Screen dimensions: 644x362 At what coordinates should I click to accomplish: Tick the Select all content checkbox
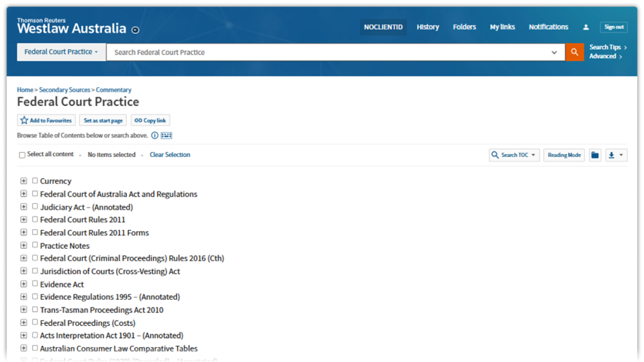pyautogui.click(x=22, y=155)
